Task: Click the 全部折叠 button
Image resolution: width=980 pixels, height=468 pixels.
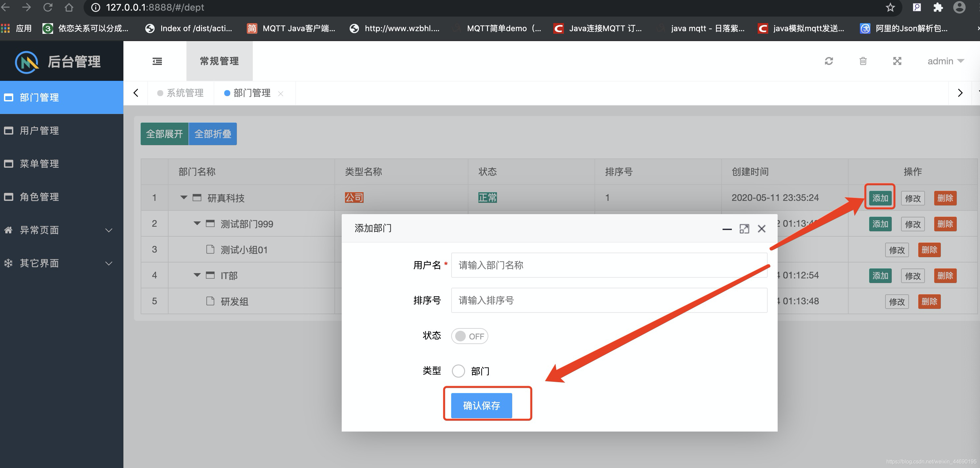Action: pyautogui.click(x=213, y=134)
